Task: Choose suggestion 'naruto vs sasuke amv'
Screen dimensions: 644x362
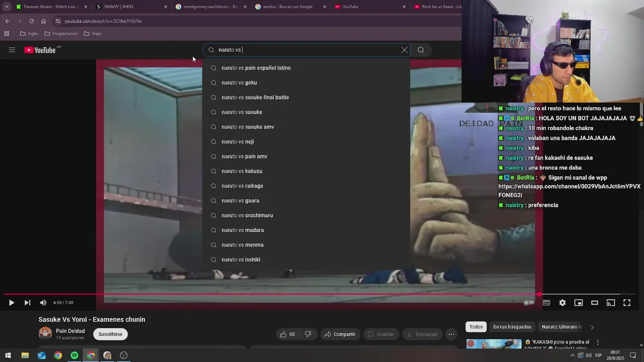Action: tap(306, 127)
